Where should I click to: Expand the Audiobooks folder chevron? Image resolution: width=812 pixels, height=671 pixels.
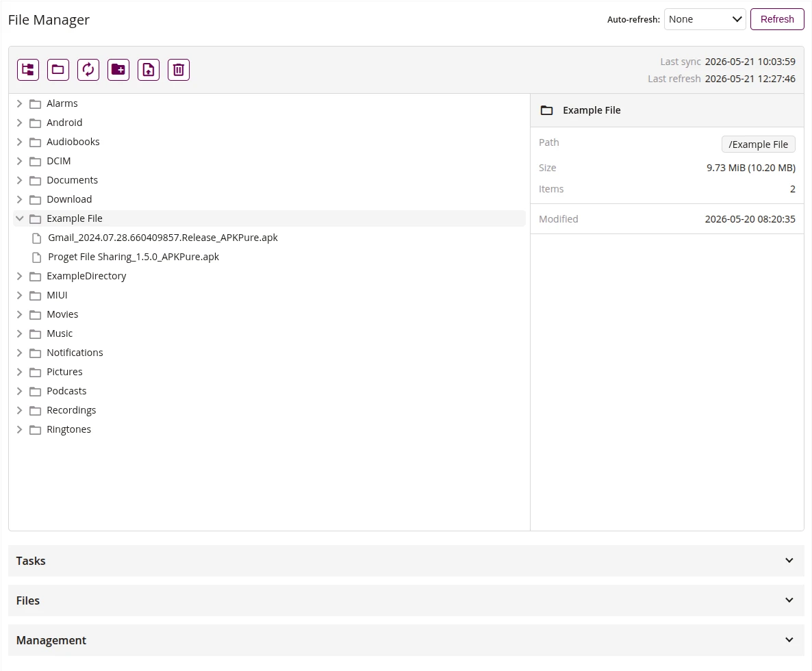[20, 142]
